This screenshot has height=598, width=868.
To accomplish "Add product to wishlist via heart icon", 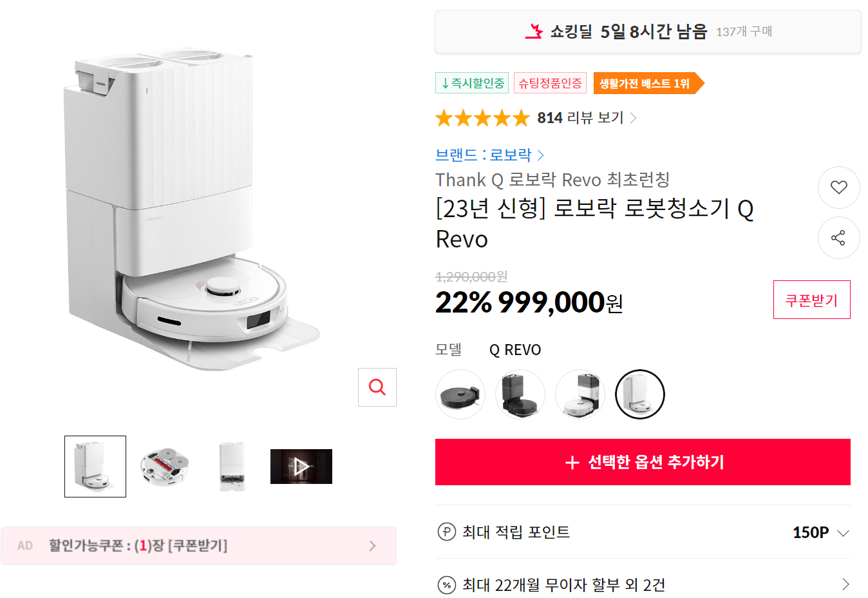I will [838, 188].
